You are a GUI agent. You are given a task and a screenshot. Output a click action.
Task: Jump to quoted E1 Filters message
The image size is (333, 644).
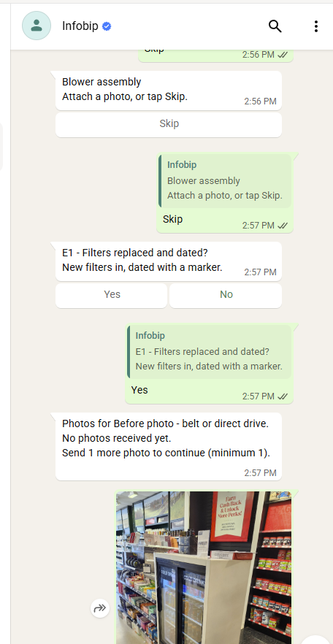(210, 352)
